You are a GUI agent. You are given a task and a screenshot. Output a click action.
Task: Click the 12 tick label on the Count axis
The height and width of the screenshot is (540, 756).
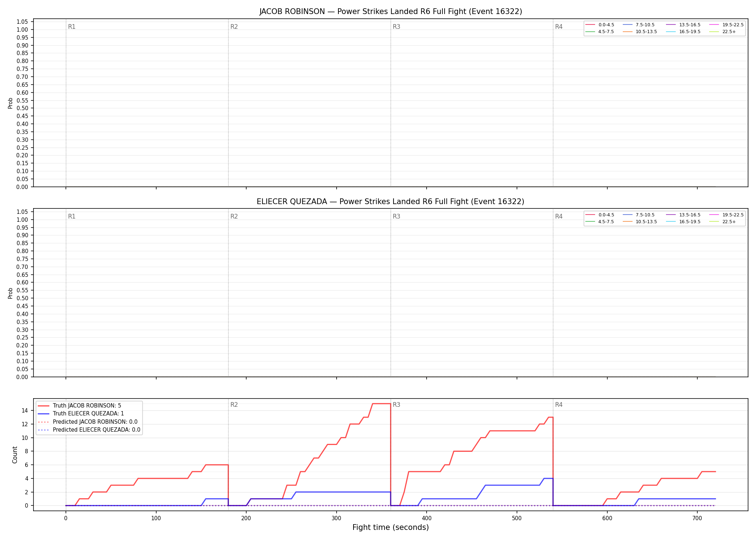25,424
